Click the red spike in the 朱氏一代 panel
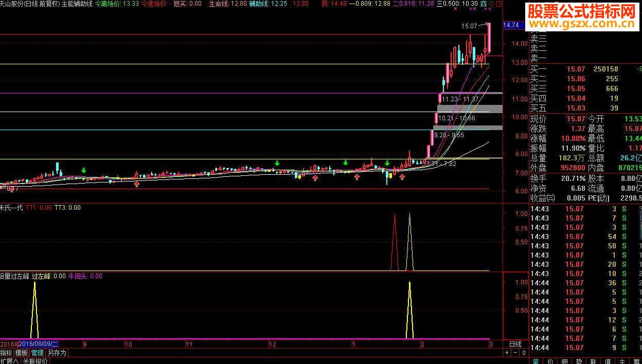The image size is (642, 364). pos(395,242)
